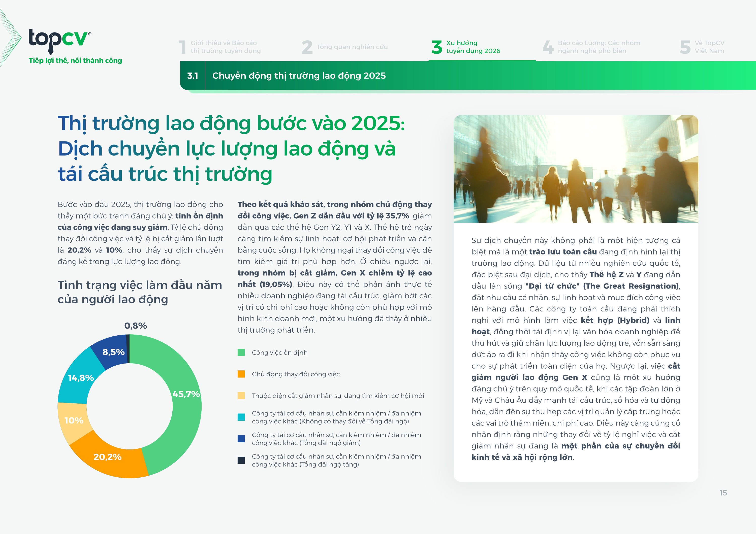This screenshot has height=534, width=756.
Task: Click blue Tổng đãi ngộ giảm swatch
Action: coord(241,439)
